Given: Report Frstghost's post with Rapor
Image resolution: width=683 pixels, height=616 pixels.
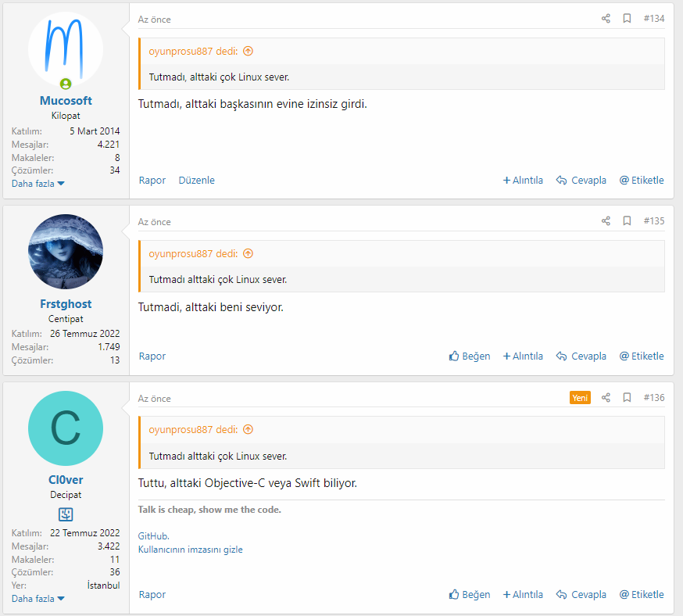Looking at the screenshot, I should (152, 356).
